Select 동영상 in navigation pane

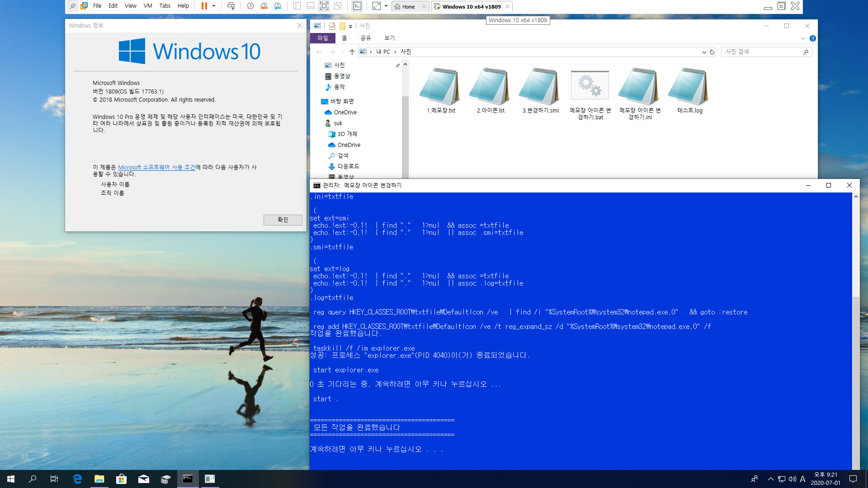point(342,76)
